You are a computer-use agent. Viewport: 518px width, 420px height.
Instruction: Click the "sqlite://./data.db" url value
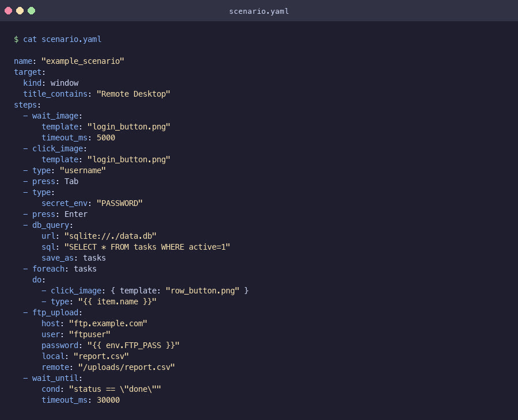click(x=111, y=236)
